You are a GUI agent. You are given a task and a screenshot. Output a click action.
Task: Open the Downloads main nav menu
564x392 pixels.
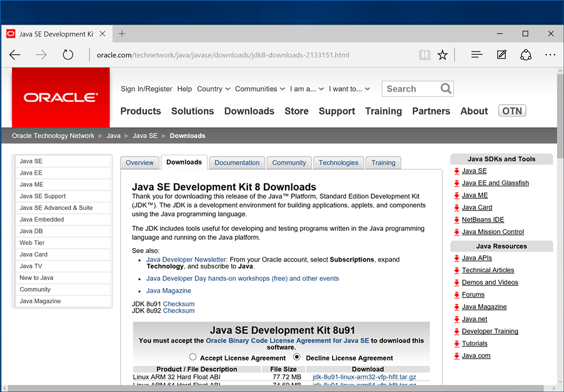tap(249, 111)
